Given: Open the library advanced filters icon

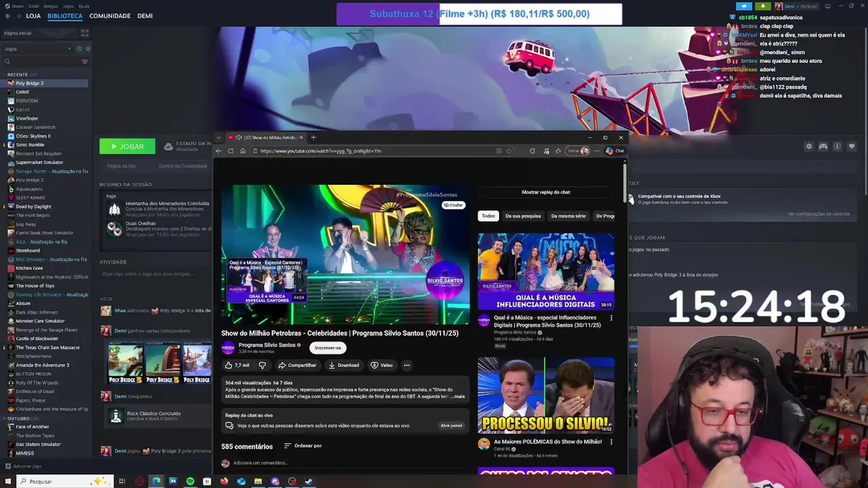Looking at the screenshot, I should click(84, 62).
